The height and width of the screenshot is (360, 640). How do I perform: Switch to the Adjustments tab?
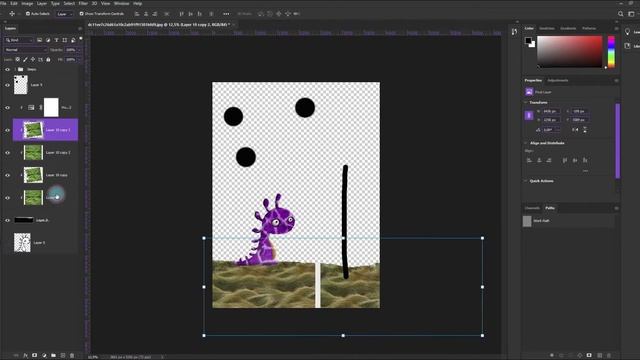click(558, 80)
